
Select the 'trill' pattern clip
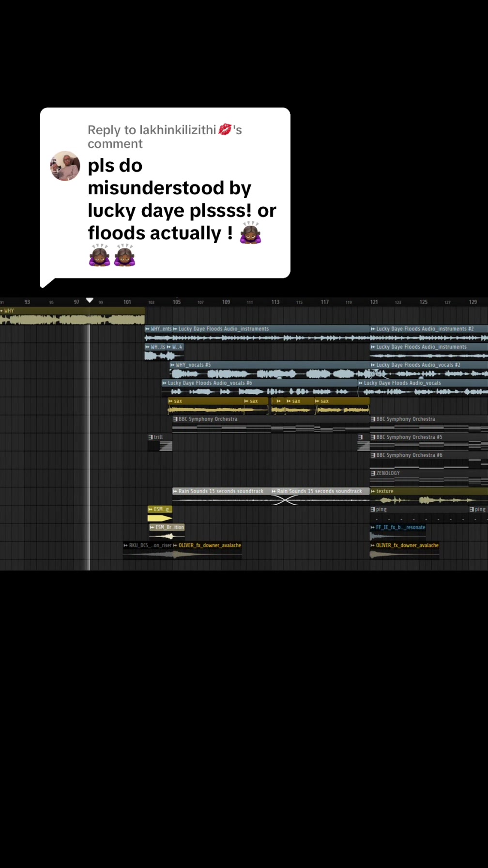click(x=160, y=442)
